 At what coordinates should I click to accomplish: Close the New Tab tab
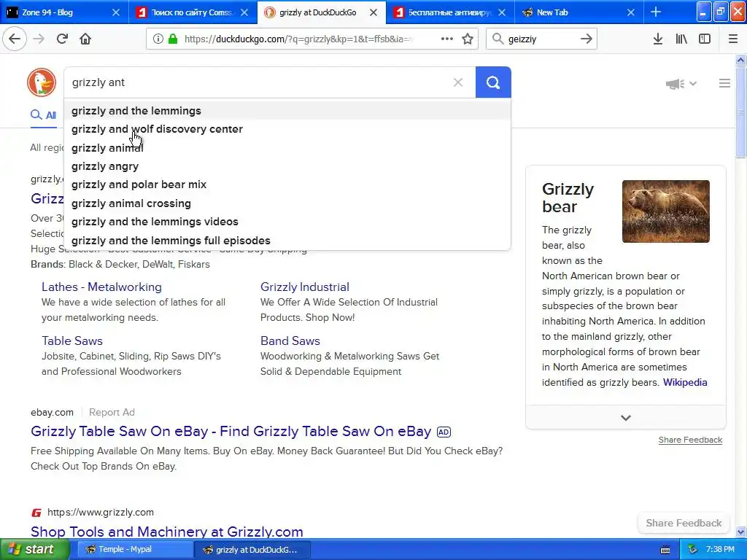click(631, 12)
